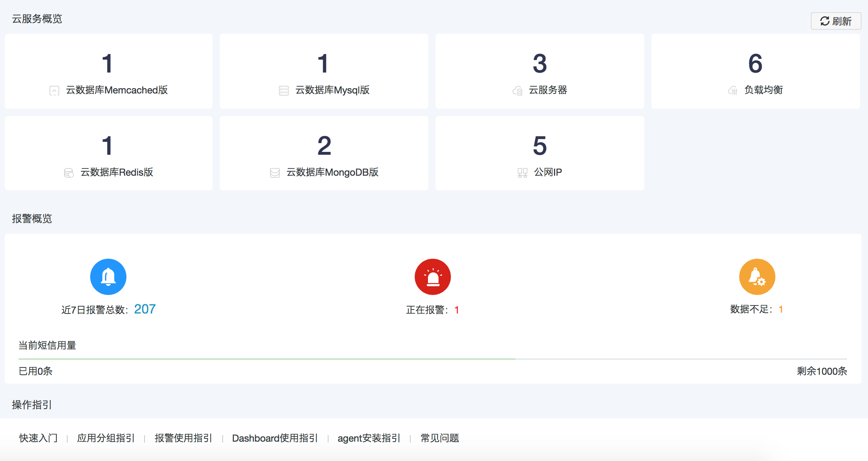The image size is (868, 461).
Task: Click the red siren alarming icon
Action: tap(433, 277)
